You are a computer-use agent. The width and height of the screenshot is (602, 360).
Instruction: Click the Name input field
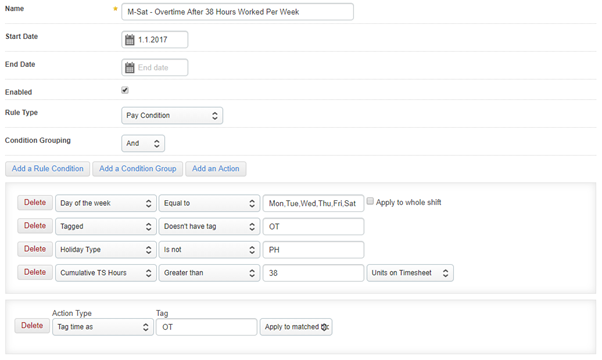point(237,12)
